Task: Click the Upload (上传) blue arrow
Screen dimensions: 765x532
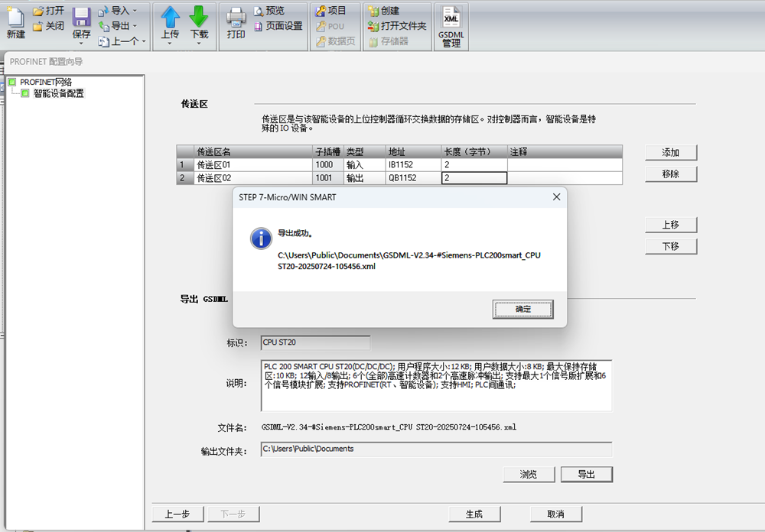Action: pyautogui.click(x=171, y=17)
